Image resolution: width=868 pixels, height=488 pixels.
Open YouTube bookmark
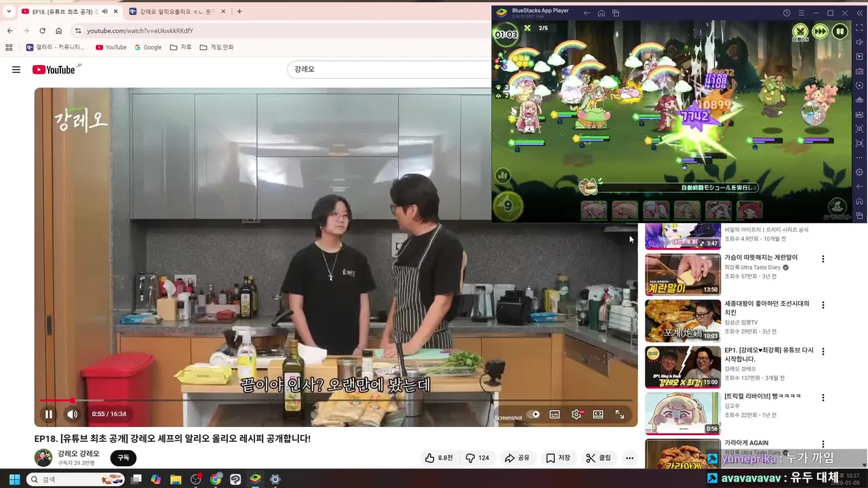click(x=111, y=47)
